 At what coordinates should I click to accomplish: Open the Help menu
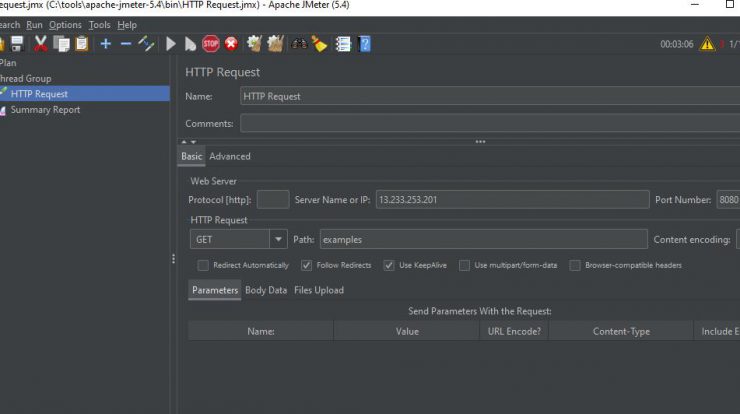(127, 25)
